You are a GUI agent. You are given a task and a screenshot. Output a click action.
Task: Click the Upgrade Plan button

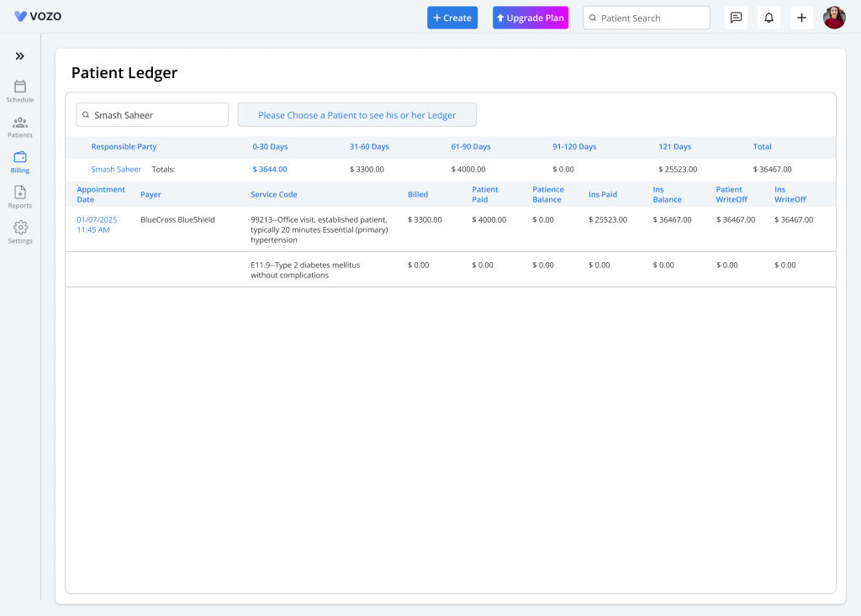tap(531, 18)
